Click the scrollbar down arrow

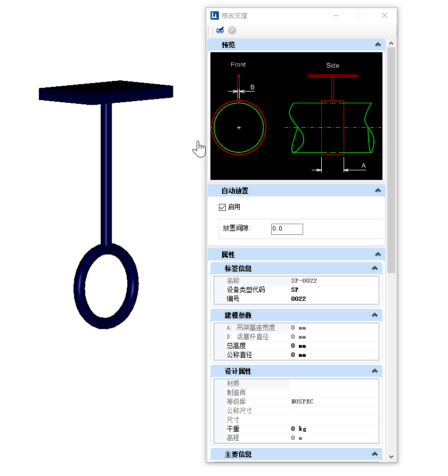(x=391, y=457)
